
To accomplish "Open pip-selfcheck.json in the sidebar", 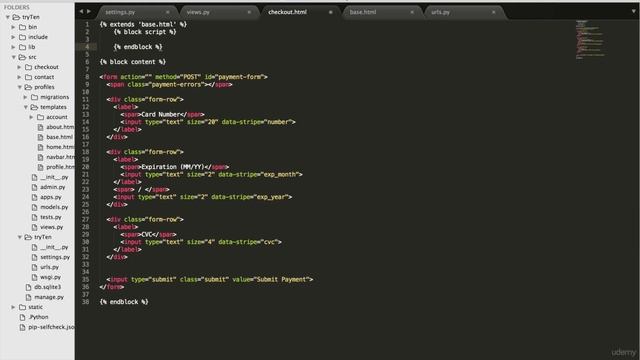I will [51, 327].
